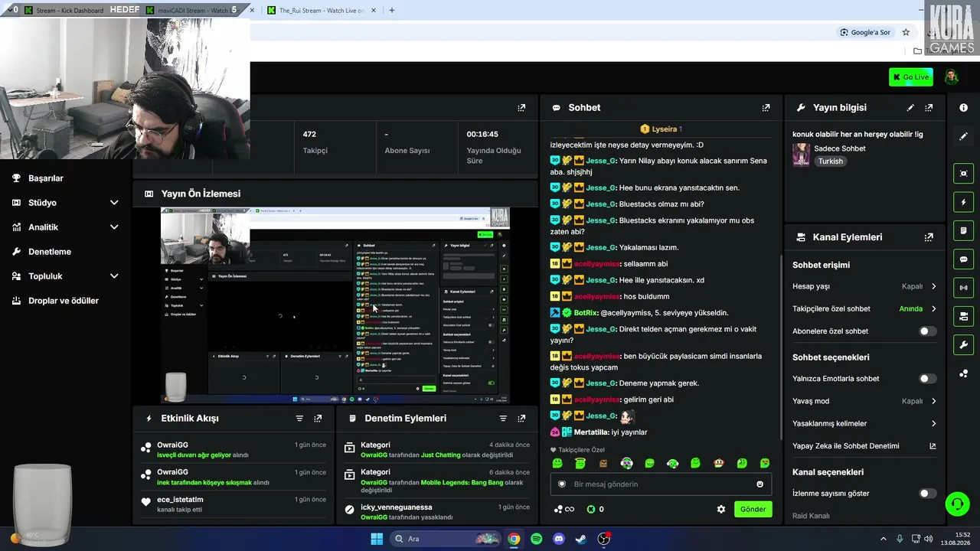
Task: Open the green headset support button
Action: click(x=957, y=504)
